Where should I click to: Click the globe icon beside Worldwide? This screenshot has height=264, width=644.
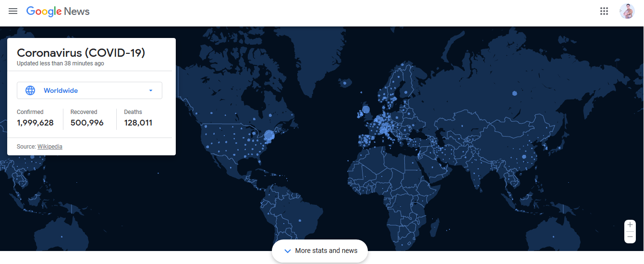pyautogui.click(x=30, y=90)
